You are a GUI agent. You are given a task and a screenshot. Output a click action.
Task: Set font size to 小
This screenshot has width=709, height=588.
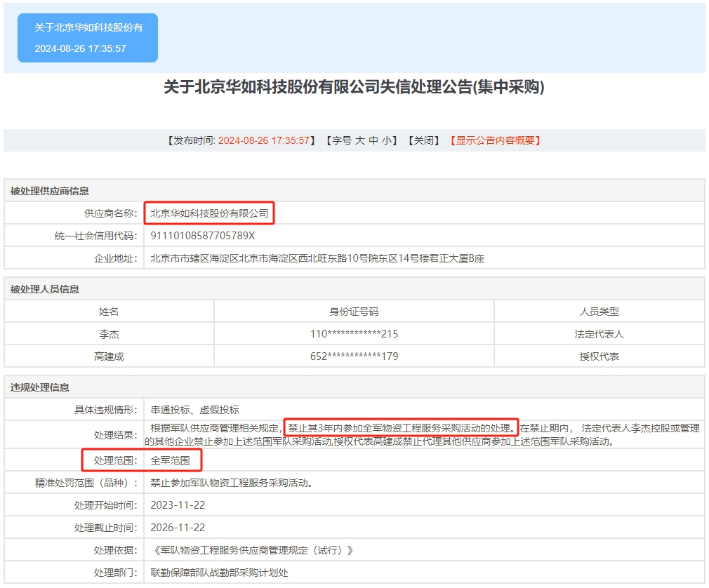click(387, 140)
